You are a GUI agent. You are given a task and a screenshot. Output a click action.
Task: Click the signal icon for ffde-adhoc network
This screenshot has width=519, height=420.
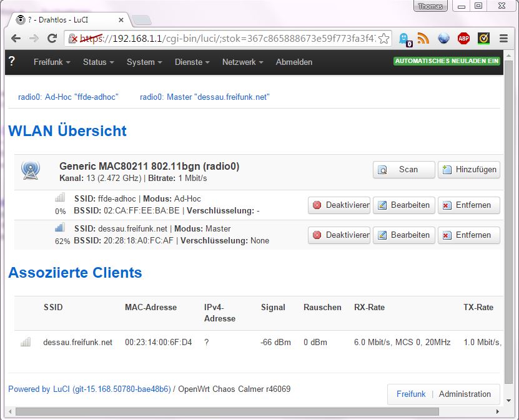click(60, 197)
